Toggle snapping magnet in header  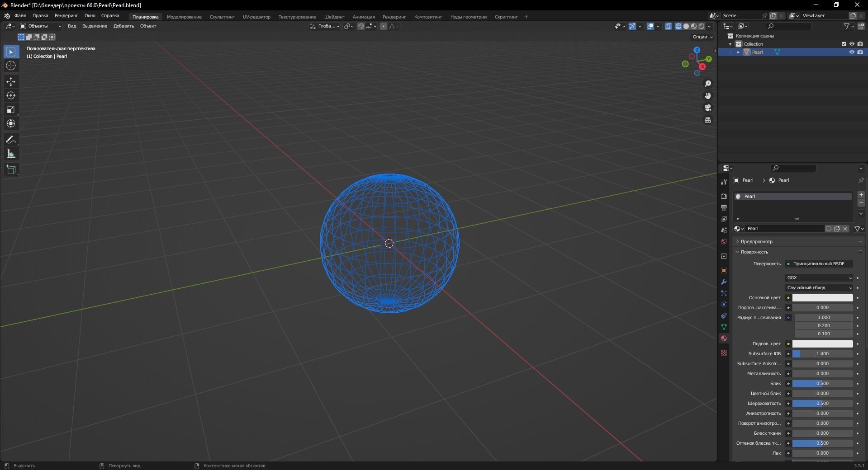point(361,26)
